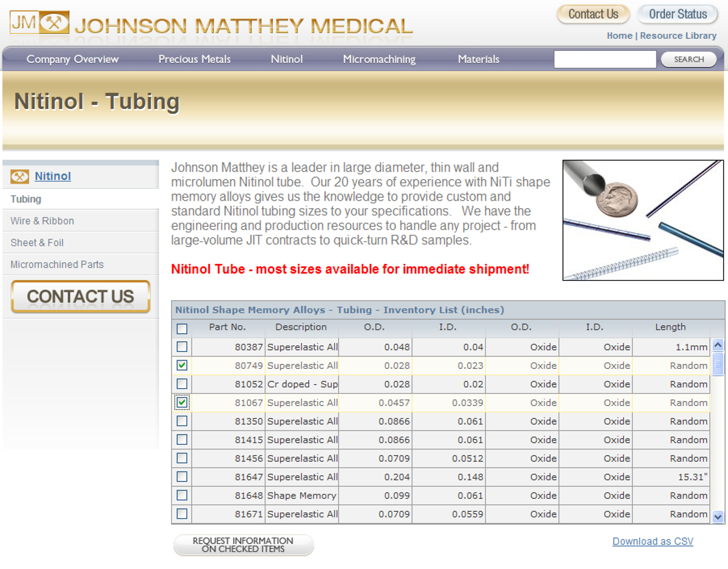This screenshot has height=569, width=728.
Task: Uncheck the box for part 81067
Action: pos(182,402)
